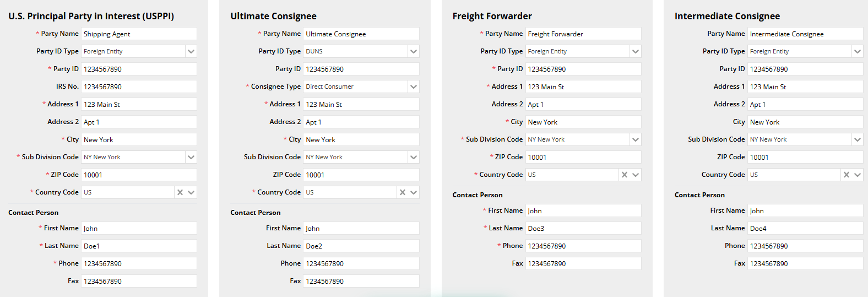
Task: Select Freight Forwarder Phone input field
Action: tap(583, 246)
